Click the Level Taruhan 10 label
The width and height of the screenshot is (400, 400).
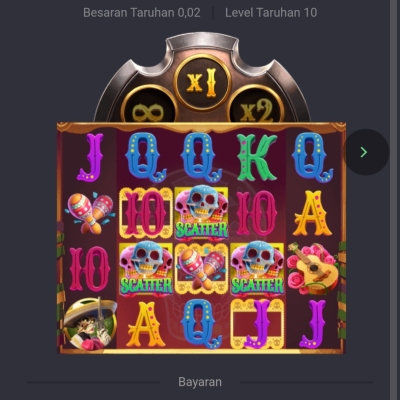[x=271, y=13]
